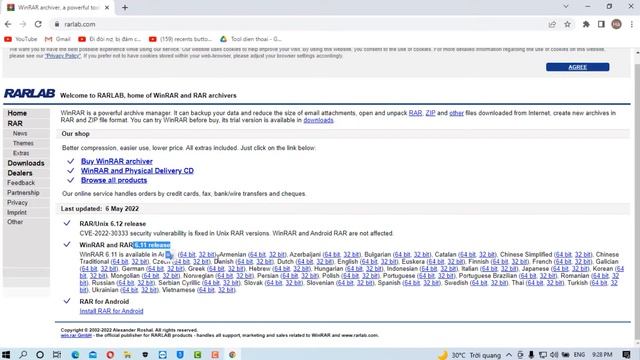Open the Chrome three-dot menu
640x360 pixels.
tap(631, 24)
